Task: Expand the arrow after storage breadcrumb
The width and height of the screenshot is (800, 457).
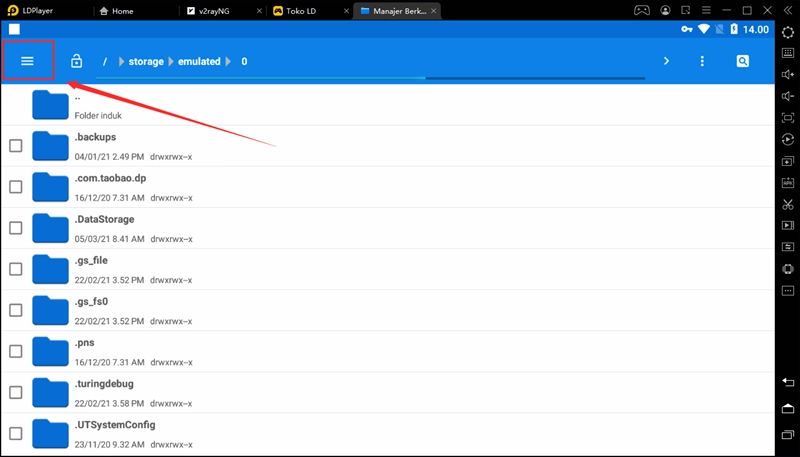Action: tap(171, 61)
